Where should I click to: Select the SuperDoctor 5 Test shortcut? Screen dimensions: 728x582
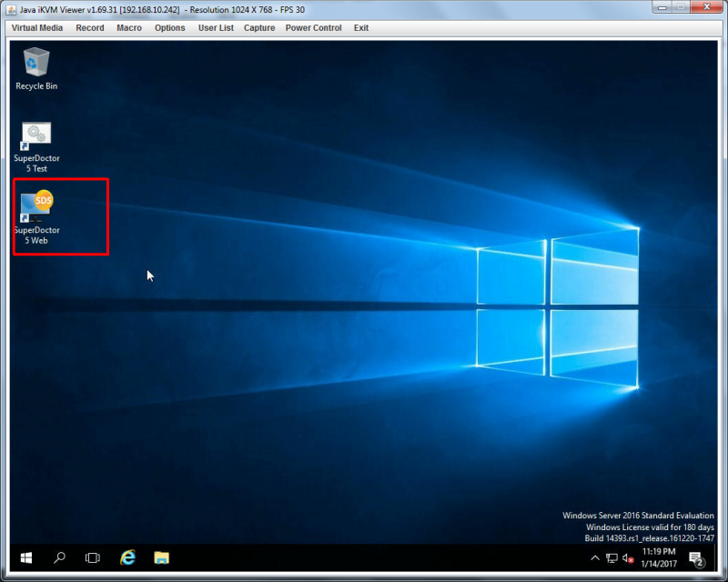tap(36, 147)
